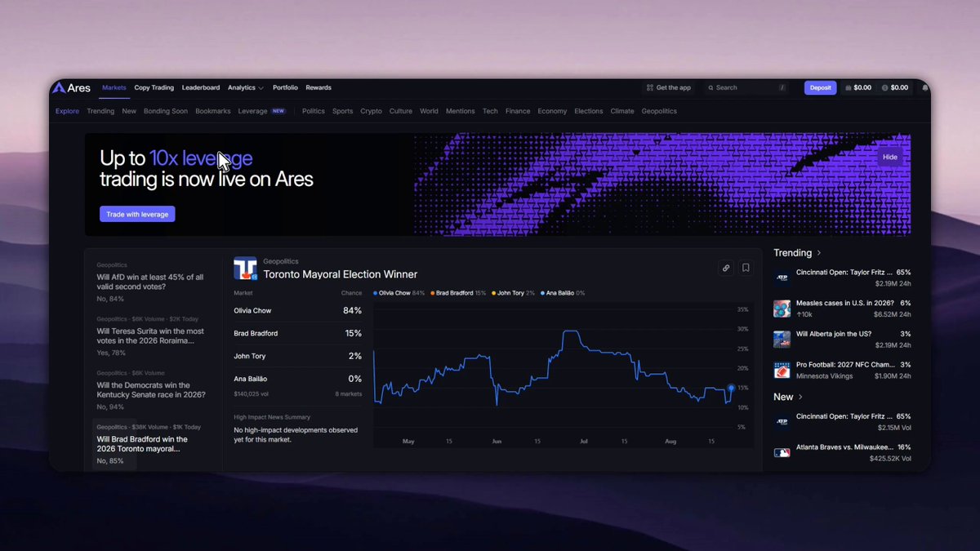980x551 pixels.
Task: Switch to the Portfolio tab
Action: click(285, 88)
